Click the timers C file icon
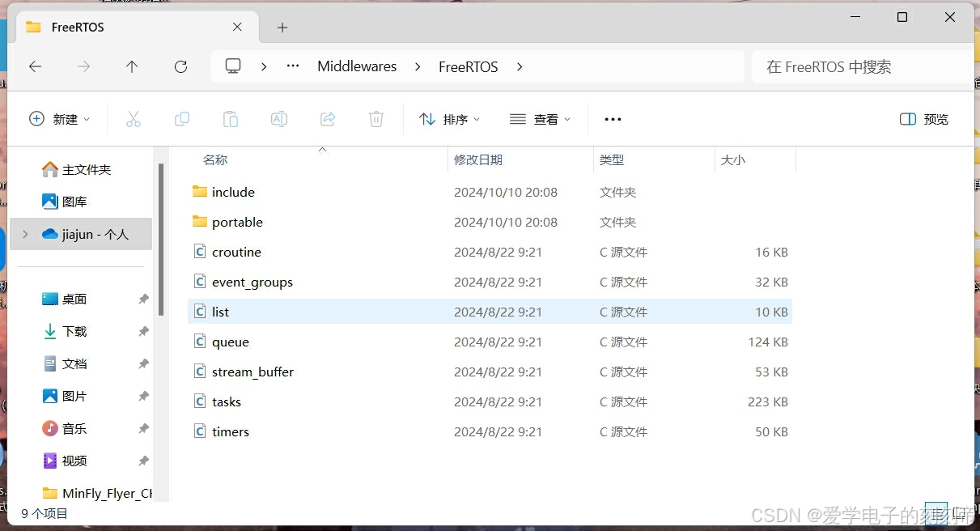The image size is (980, 531). click(x=200, y=431)
